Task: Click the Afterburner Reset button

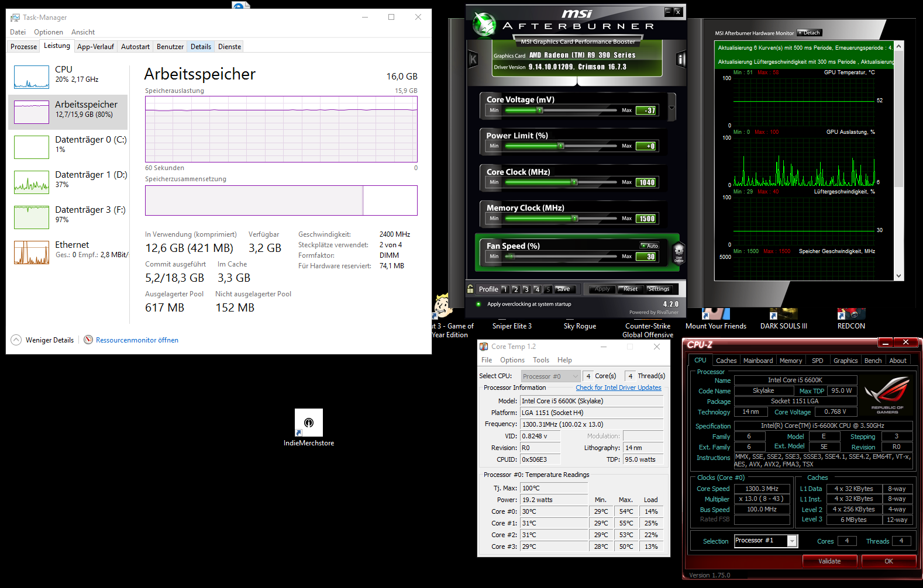Action: tap(631, 289)
